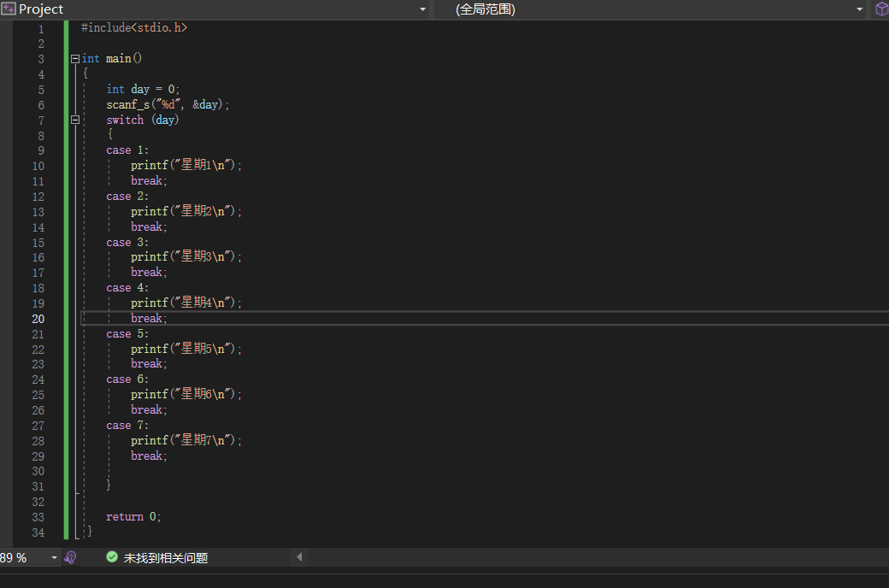
Task: Click line number 34 in gutter
Action: (38, 532)
